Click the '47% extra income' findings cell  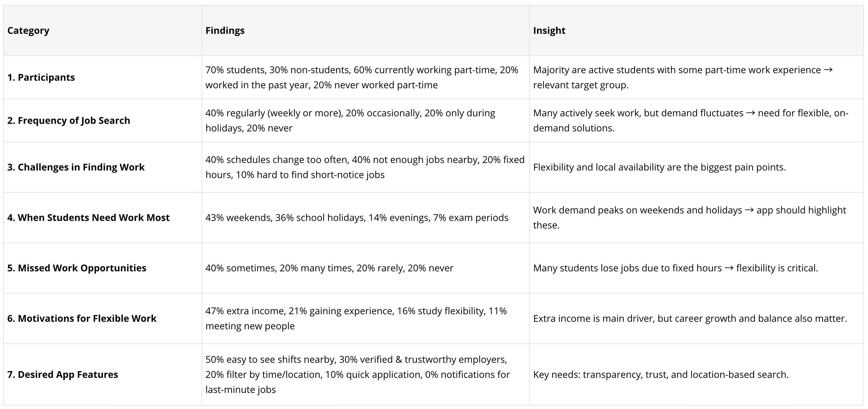(x=356, y=318)
